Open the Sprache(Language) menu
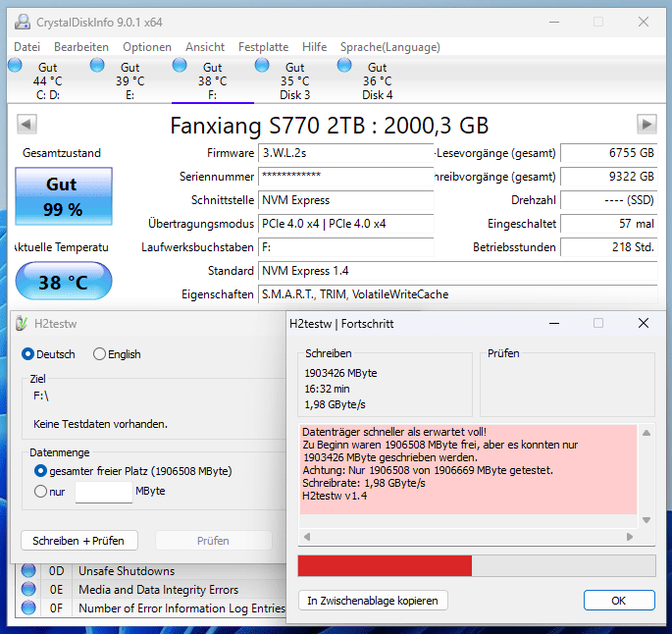Viewport: 672px width, 634px height. point(390,47)
